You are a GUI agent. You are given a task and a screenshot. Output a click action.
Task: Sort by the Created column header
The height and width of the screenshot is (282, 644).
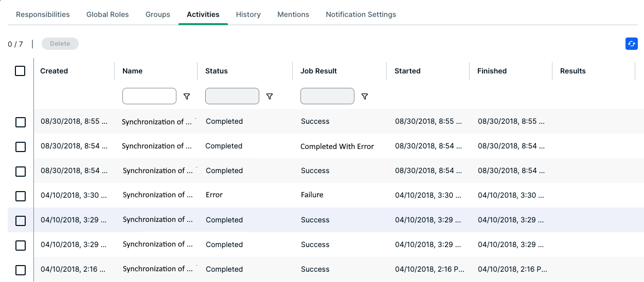click(x=54, y=71)
